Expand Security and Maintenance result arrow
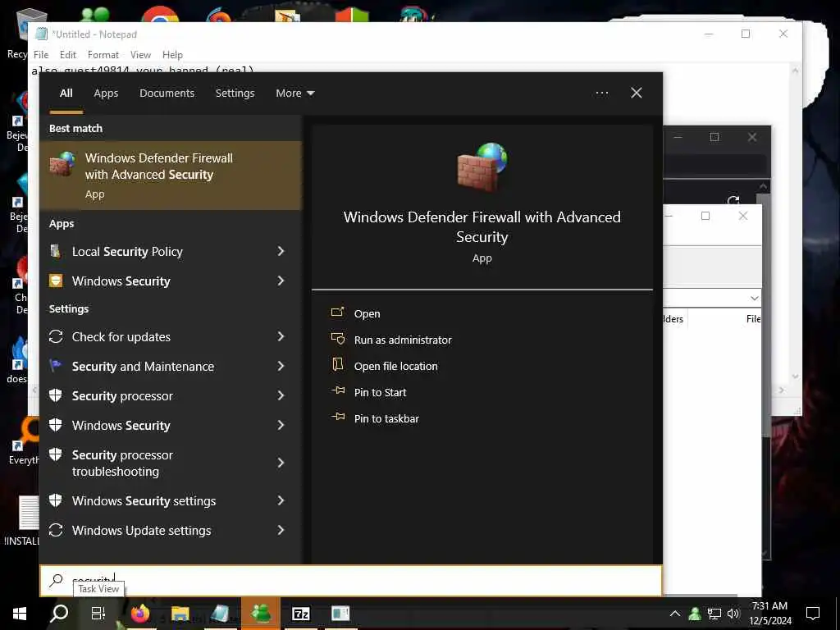The width and height of the screenshot is (840, 630). click(x=281, y=366)
